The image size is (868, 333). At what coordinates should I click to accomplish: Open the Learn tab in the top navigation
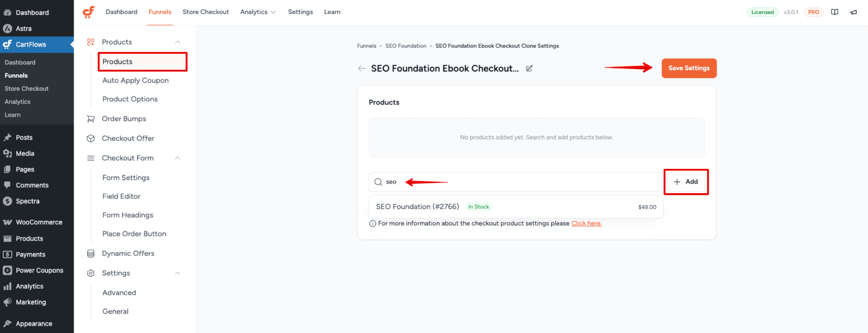(x=332, y=12)
